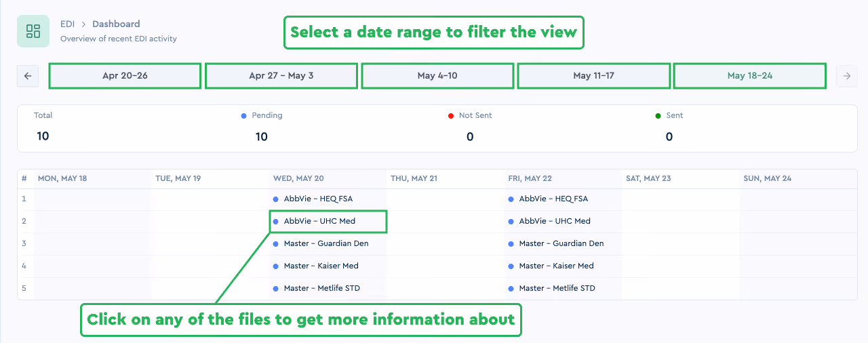Select the May 4–10 date range
868x343 pixels.
pos(437,76)
